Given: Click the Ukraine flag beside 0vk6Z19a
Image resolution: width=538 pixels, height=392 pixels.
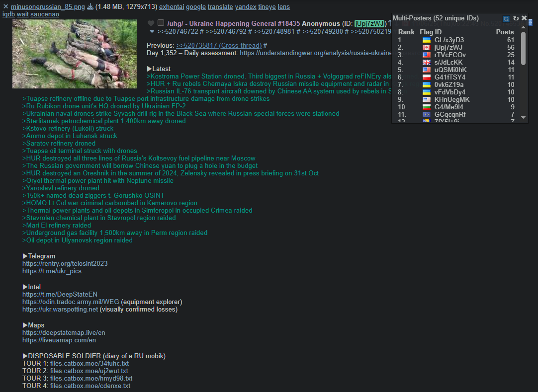Looking at the screenshot, I should [427, 85].
